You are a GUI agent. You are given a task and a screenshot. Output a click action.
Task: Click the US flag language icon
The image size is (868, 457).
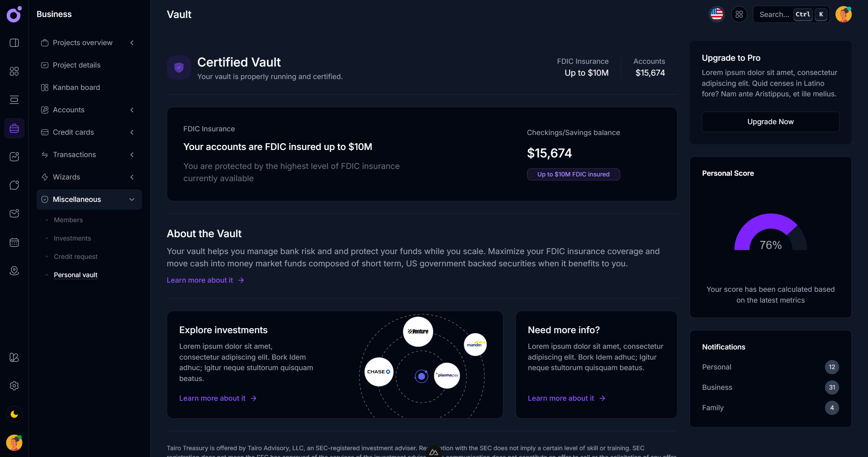(716, 14)
